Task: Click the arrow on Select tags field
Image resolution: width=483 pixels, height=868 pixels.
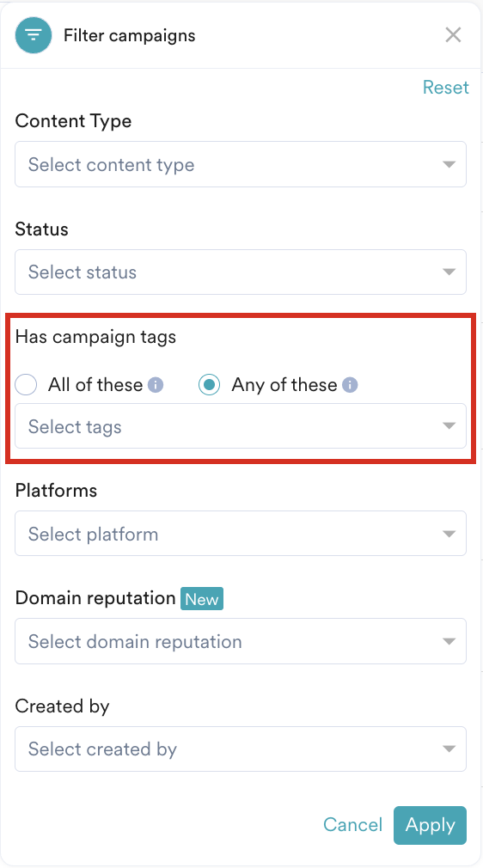Action: pyautogui.click(x=449, y=426)
